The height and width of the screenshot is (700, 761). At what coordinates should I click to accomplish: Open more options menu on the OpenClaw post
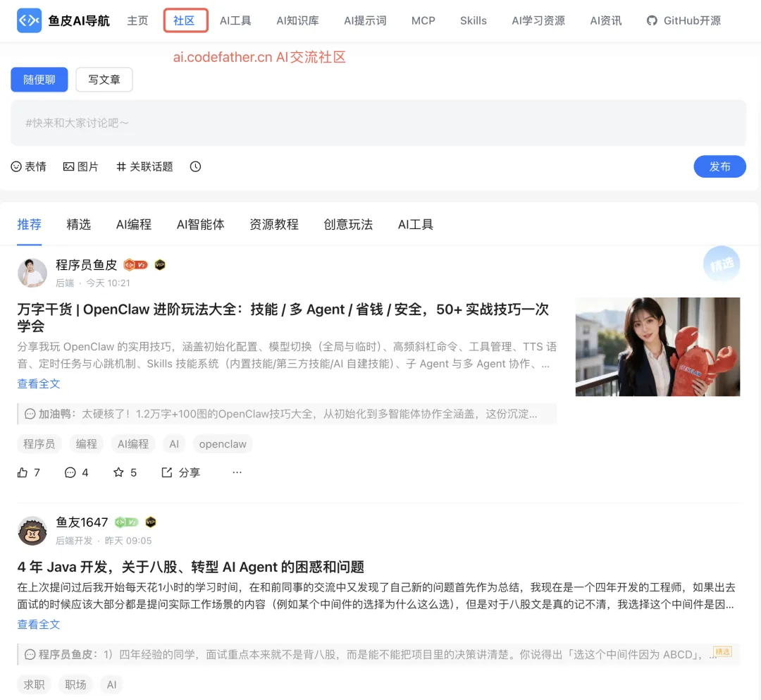pos(237,472)
